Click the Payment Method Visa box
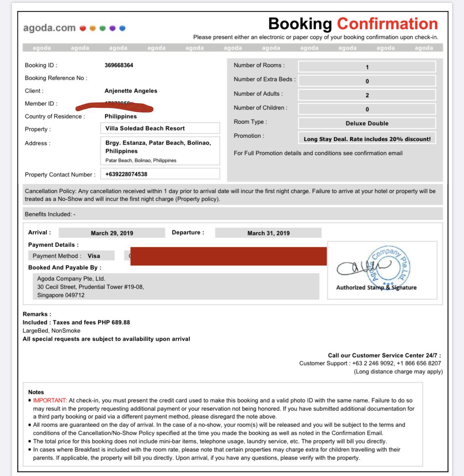The image size is (464, 476). 71,256
